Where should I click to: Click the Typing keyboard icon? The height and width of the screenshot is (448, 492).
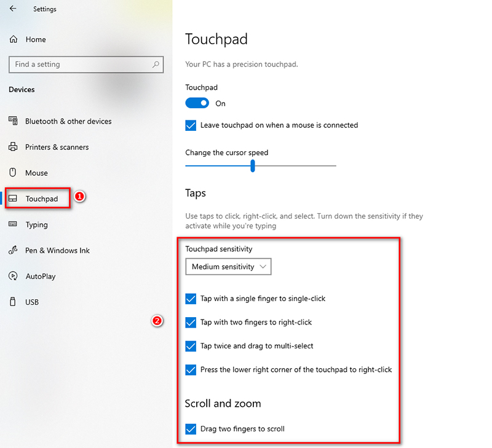point(13,224)
